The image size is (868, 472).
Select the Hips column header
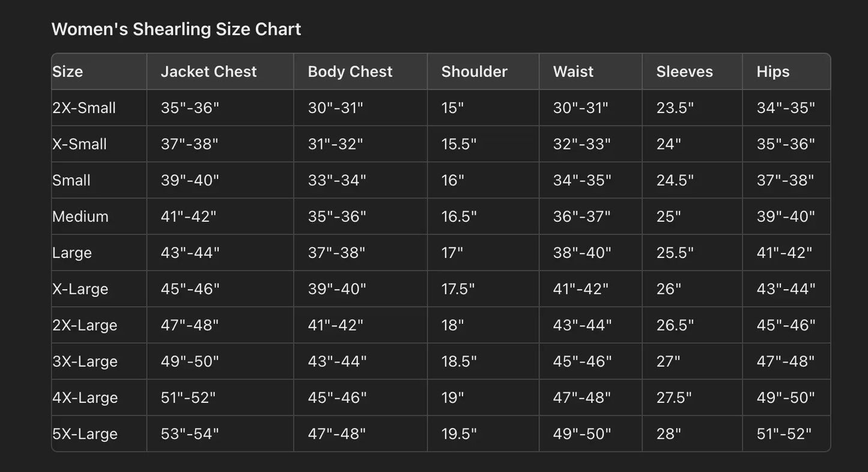click(x=773, y=72)
